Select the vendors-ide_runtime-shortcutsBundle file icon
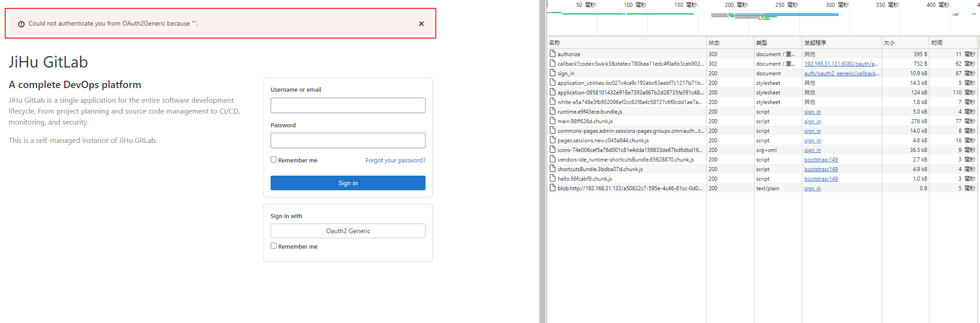Image resolution: width=980 pixels, height=323 pixels. [553, 159]
